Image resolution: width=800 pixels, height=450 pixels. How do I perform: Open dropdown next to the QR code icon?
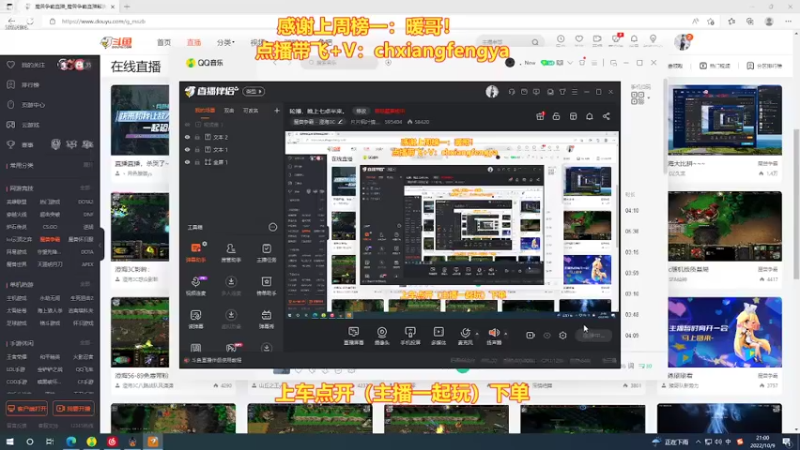coord(649,97)
